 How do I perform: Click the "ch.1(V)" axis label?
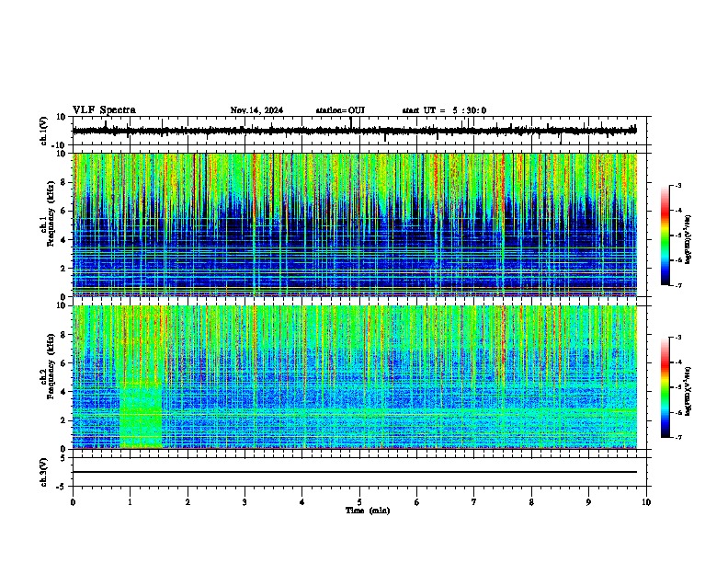coord(44,131)
